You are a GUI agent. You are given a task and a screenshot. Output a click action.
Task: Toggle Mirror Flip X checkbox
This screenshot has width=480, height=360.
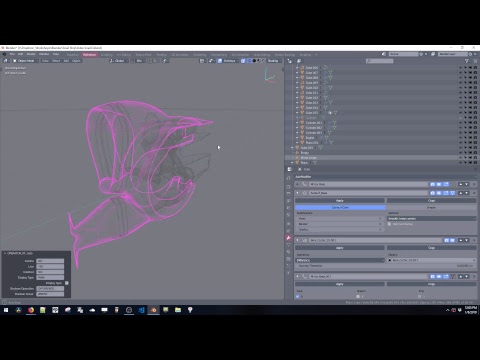pyautogui.click(x=419, y=296)
